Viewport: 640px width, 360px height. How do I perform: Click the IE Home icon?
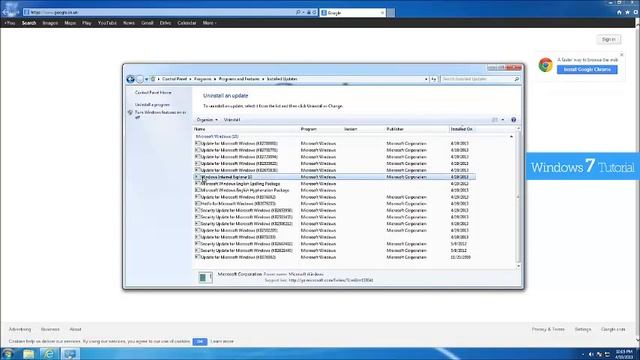(x=619, y=13)
